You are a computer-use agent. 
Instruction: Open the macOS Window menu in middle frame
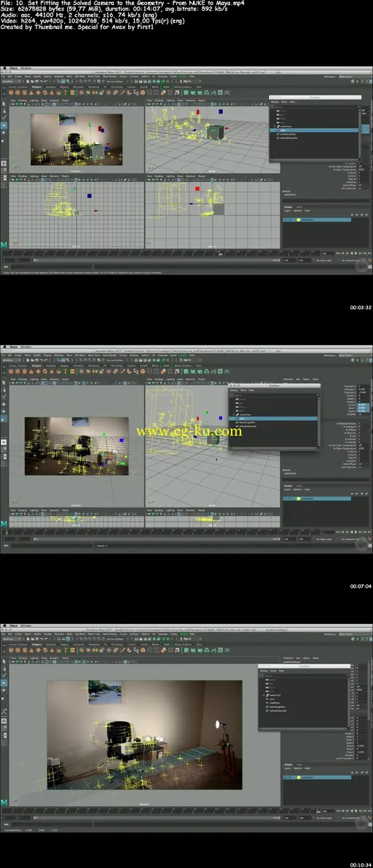coord(25,347)
